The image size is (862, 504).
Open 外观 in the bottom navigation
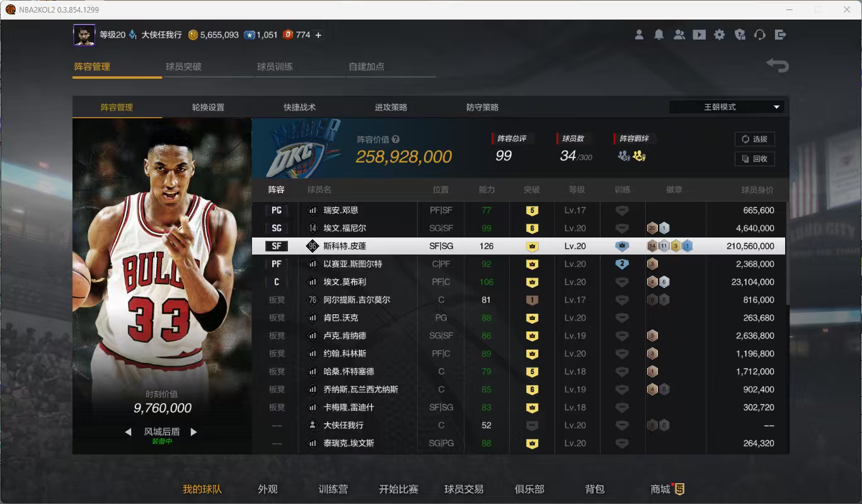[x=268, y=489]
